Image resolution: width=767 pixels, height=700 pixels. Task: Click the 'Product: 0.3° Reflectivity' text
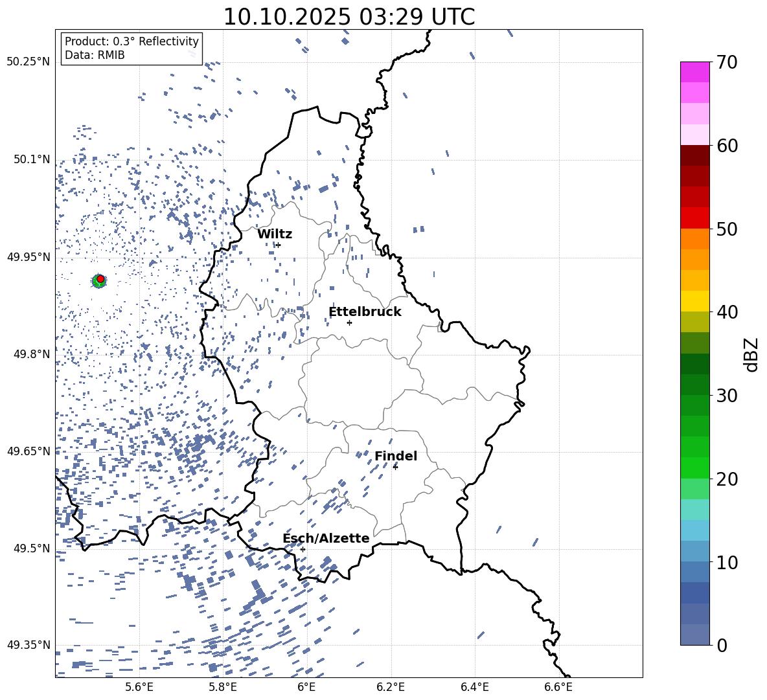[x=132, y=41]
